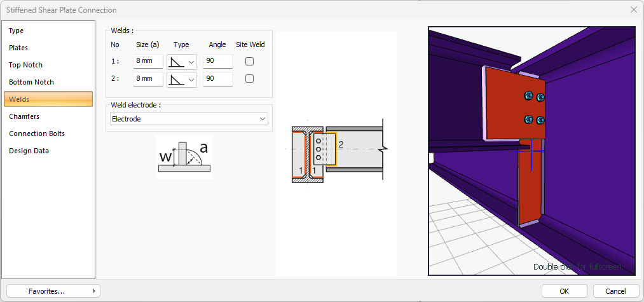Go to Top Notch section
This screenshot has width=644, height=302.
(25, 65)
